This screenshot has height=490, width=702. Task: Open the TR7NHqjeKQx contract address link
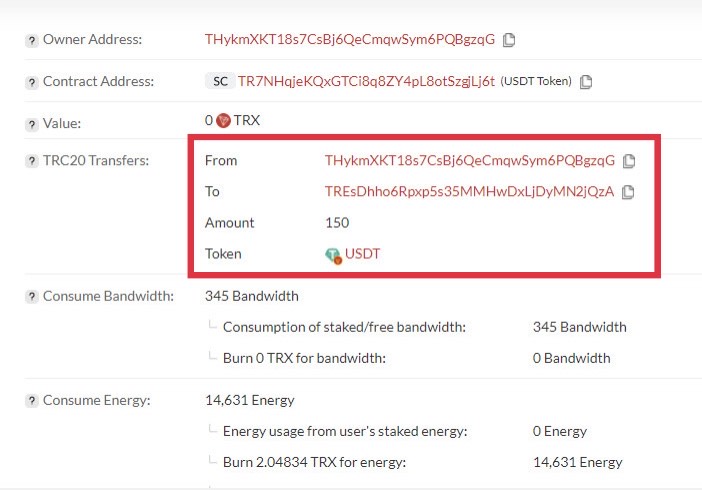click(x=366, y=82)
